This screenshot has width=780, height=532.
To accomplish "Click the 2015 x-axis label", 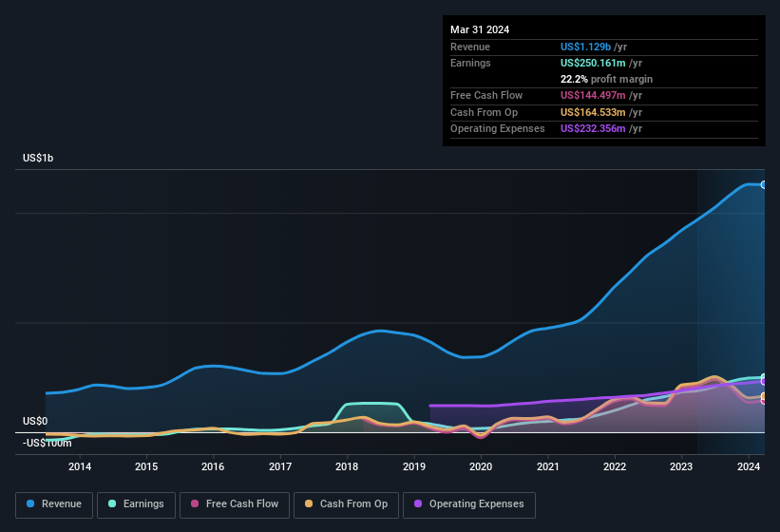I will tap(146, 466).
